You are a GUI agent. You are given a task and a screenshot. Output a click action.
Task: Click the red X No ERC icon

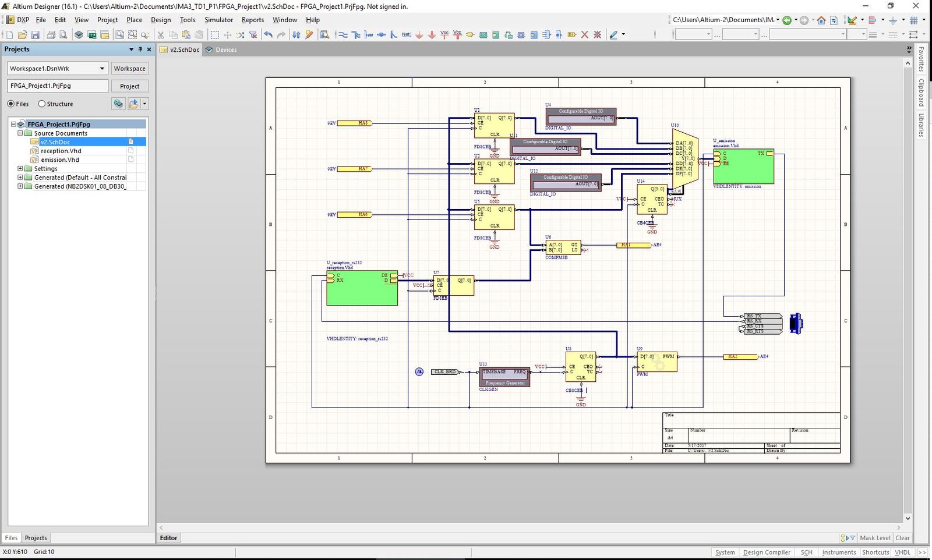(x=585, y=35)
